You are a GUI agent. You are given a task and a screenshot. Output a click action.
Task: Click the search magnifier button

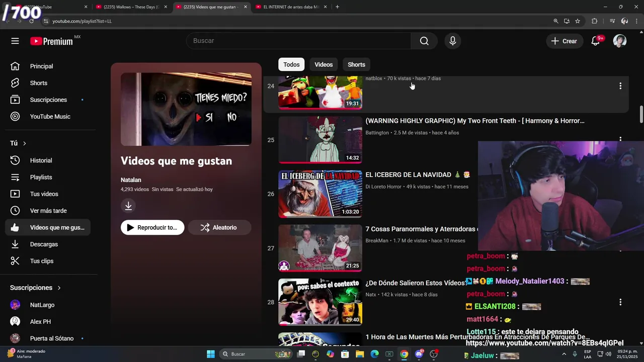(x=424, y=41)
